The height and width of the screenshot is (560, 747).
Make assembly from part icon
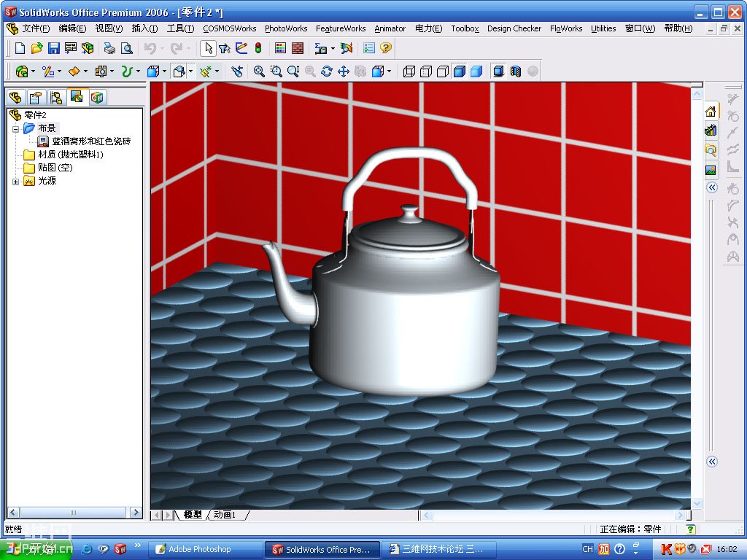click(x=88, y=48)
